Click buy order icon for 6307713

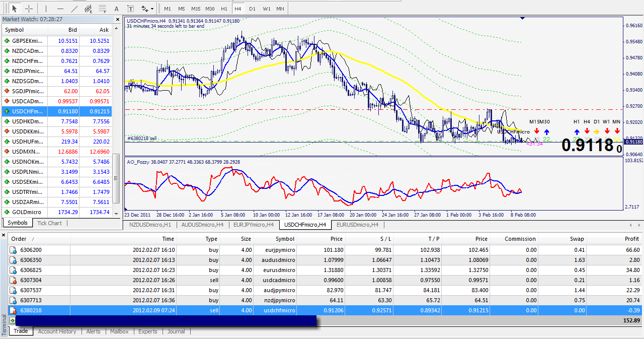[x=14, y=300]
